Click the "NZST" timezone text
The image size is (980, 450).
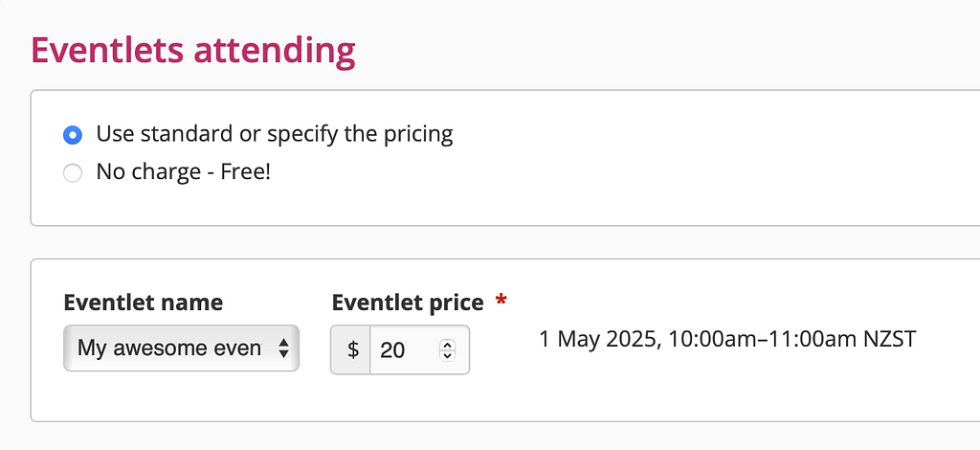[x=889, y=340]
